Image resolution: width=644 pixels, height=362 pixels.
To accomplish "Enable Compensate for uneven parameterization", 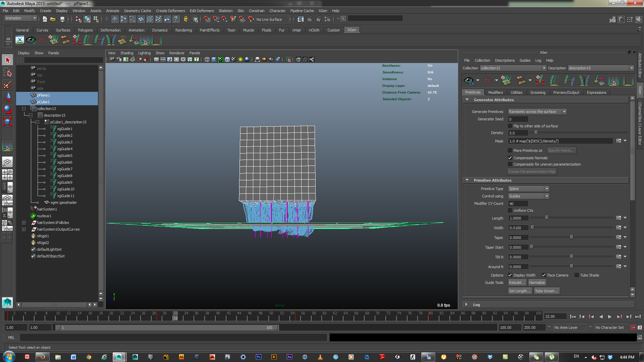I will pos(510,164).
